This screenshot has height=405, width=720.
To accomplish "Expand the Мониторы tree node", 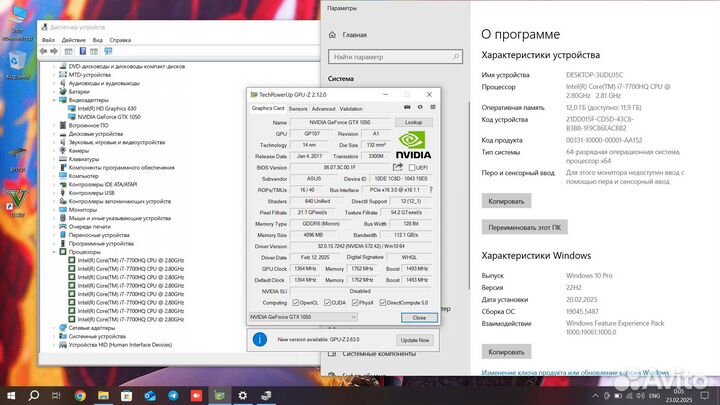I will 54,210.
